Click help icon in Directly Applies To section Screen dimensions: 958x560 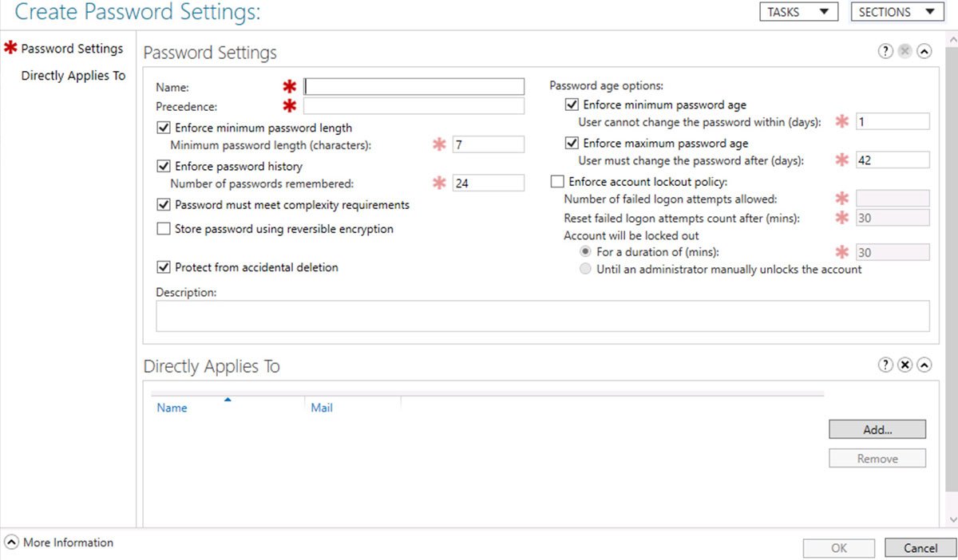coord(885,365)
